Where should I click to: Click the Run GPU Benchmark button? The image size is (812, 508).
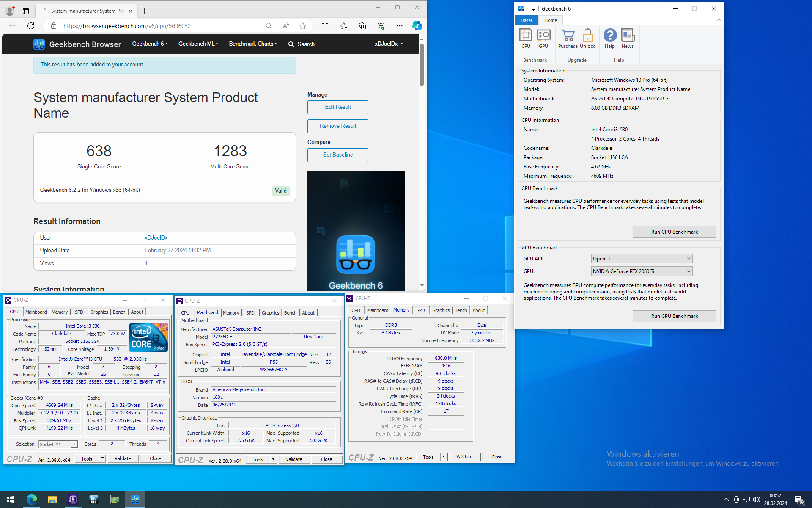pyautogui.click(x=674, y=316)
